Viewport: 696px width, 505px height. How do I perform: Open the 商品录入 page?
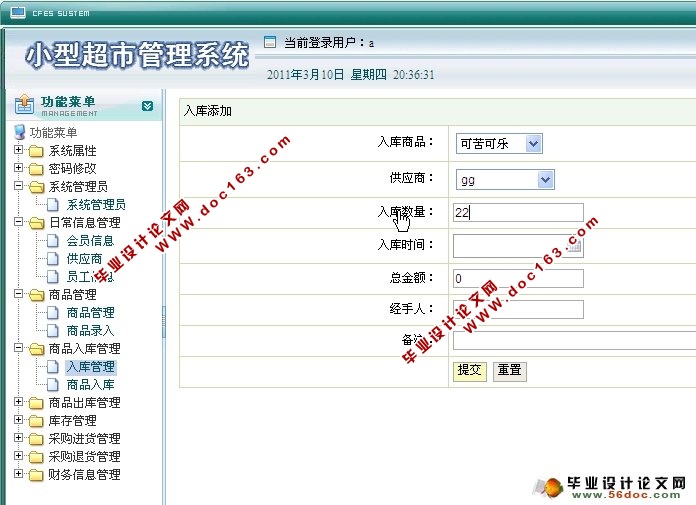pos(91,331)
